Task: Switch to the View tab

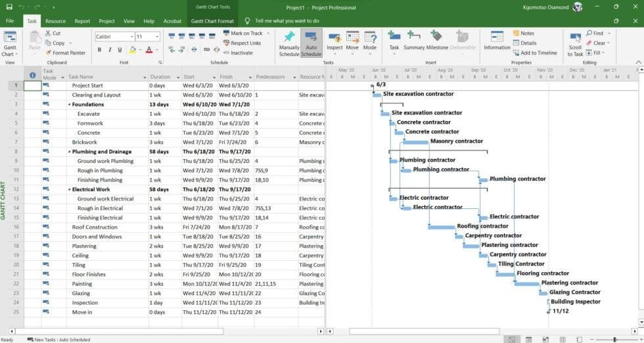Action: [x=129, y=21]
